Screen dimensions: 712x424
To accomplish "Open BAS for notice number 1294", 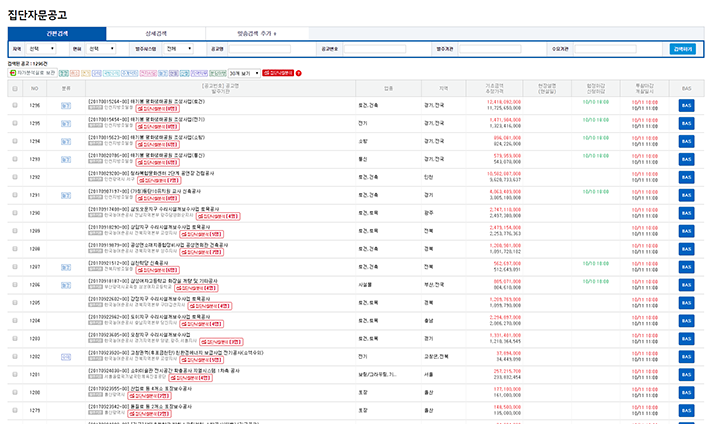I will [686, 141].
